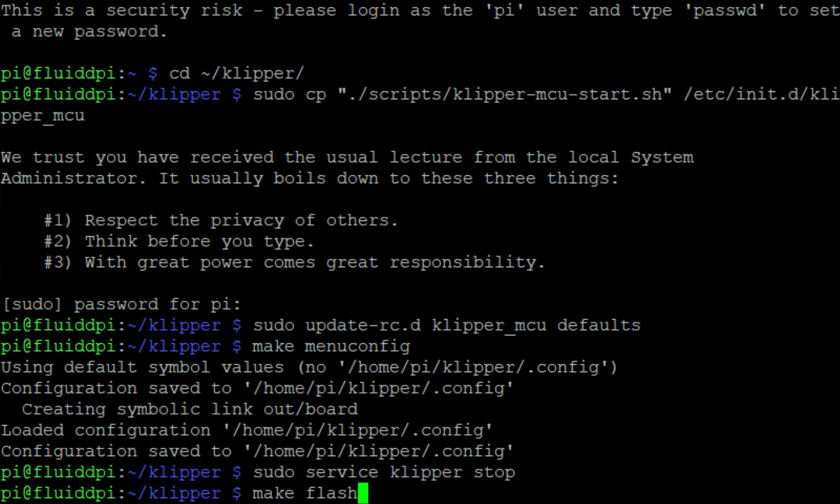Click the "Using default symbol values" line
This screenshot has height=504, width=840.
coord(309,368)
